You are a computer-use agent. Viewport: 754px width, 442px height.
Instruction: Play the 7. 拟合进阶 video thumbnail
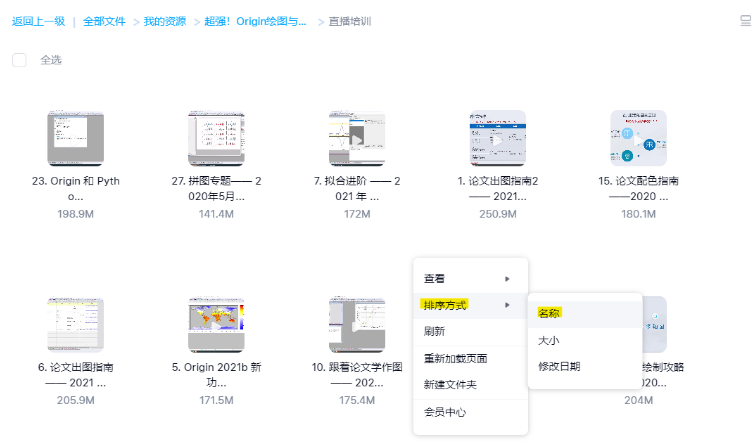coord(357,138)
